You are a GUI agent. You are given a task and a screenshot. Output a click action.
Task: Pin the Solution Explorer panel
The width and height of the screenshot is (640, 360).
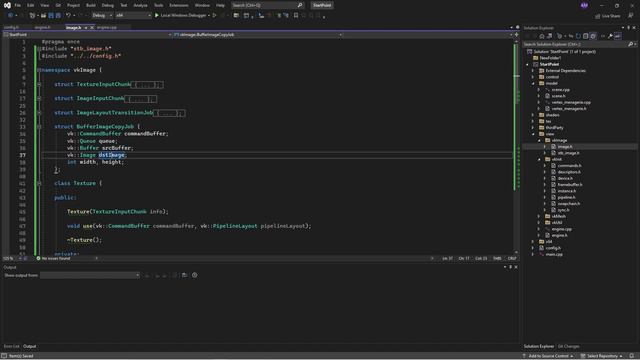[x=629, y=28]
